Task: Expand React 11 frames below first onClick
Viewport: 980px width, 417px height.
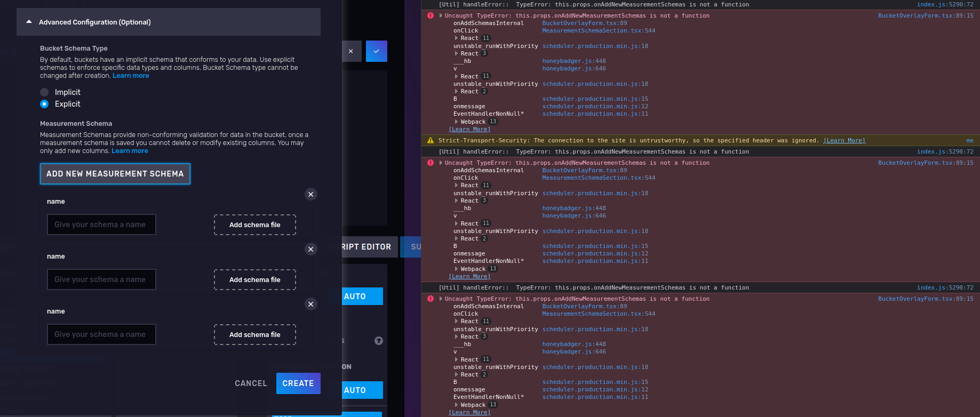Action: click(456, 38)
